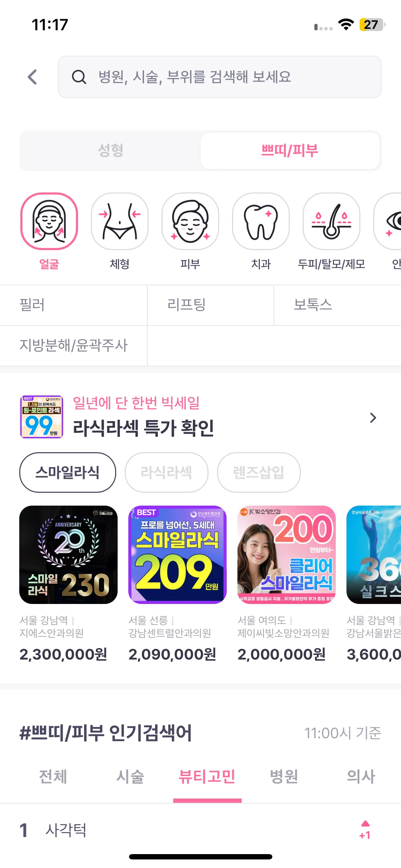Screen dimensions: 401x868
Task: Select the 피부 skin category icon
Action: tap(190, 221)
